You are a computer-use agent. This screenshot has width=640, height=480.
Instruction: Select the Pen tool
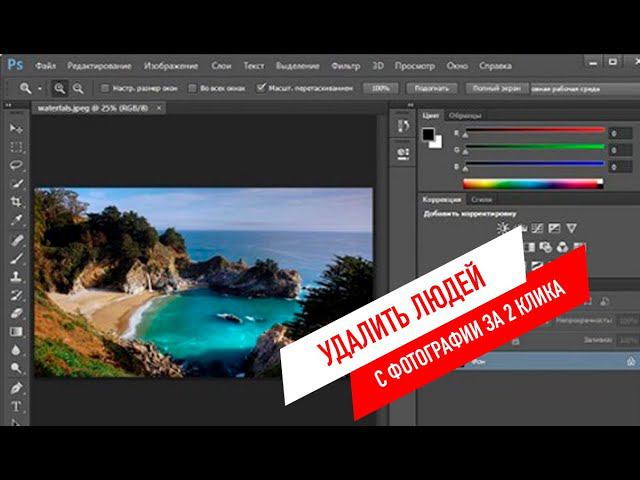click(x=16, y=388)
